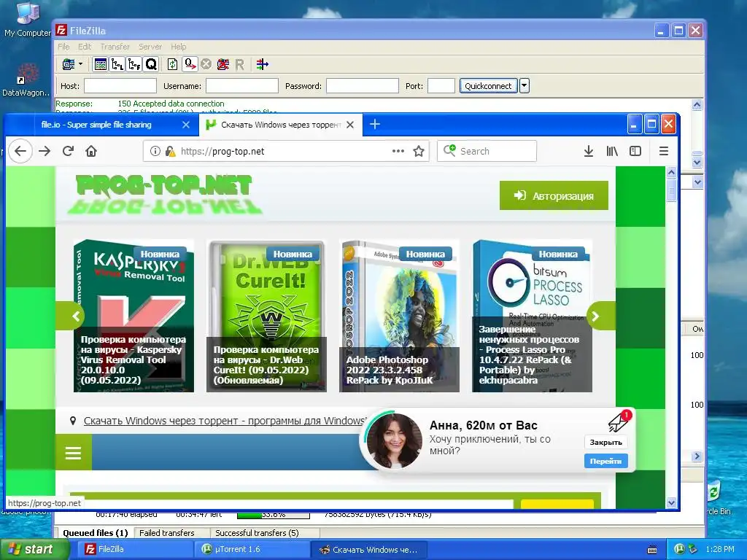Close the file.io browser tab

coord(186,125)
